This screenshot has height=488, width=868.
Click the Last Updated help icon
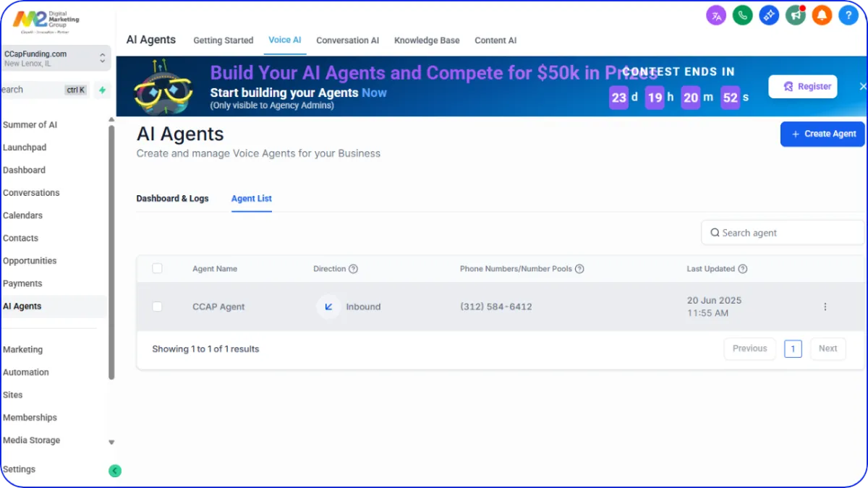click(x=743, y=269)
